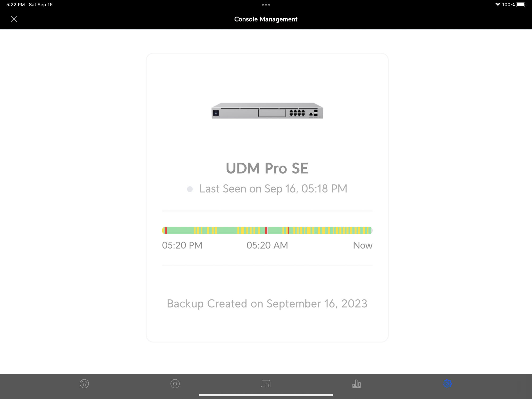Viewport: 532px width, 399px height.
Task: Click the red marker near 05:20 AM
Action: (266, 230)
